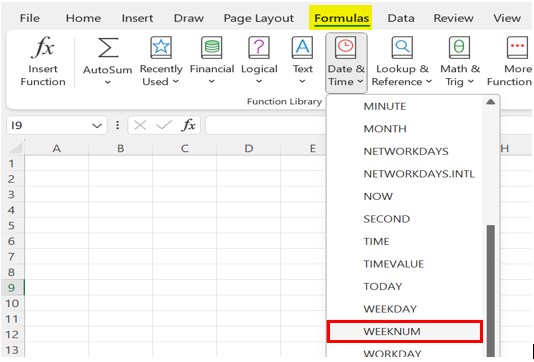Viewport: 534px width, 362px height.
Task: Open the Financial functions book icon
Action: (211, 48)
